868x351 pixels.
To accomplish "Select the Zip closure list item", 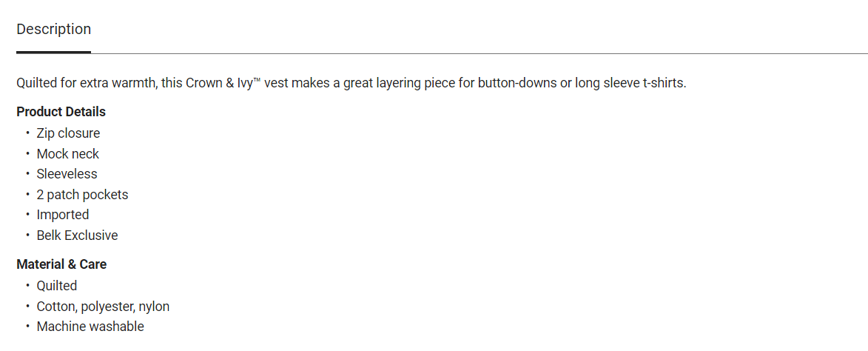I will [x=68, y=133].
